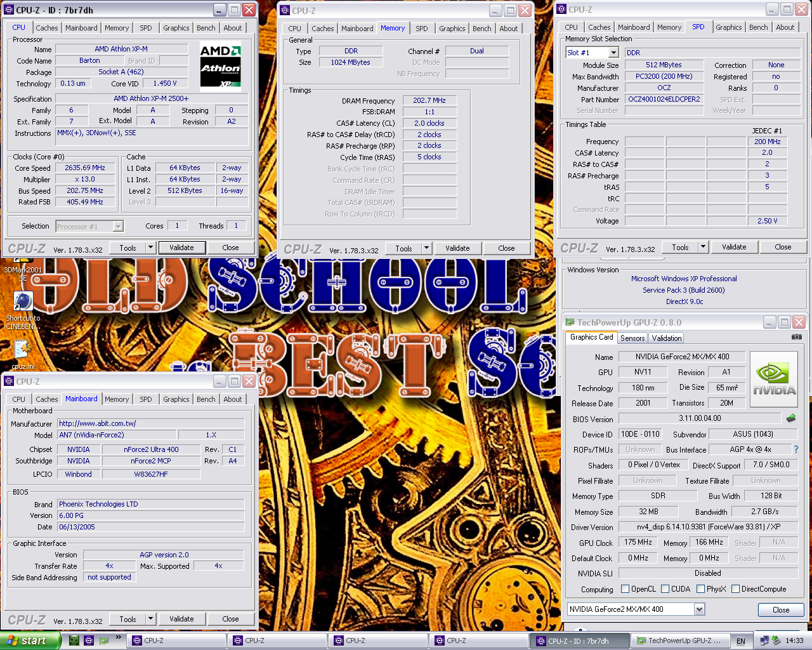Screen dimensions: 812x650
Task: Take a screenshot with the GPU-Z camera icon
Action: pos(797,337)
